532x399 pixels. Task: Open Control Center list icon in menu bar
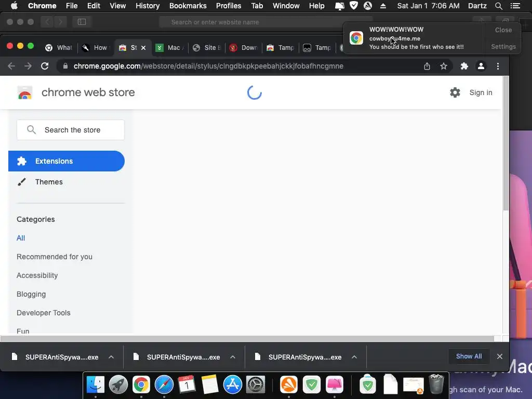[x=515, y=6]
